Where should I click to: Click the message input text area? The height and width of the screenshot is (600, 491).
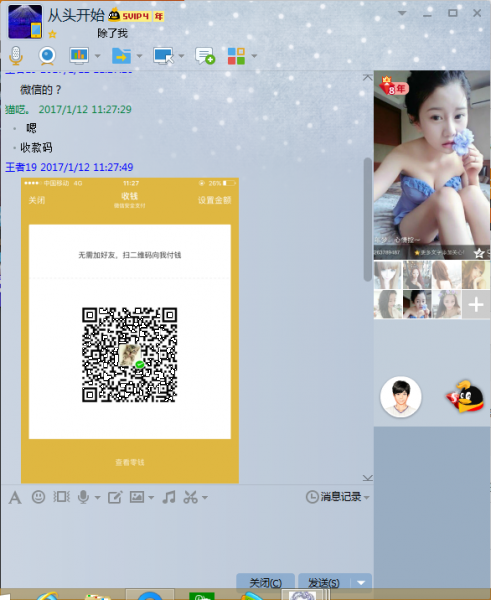(x=187, y=540)
